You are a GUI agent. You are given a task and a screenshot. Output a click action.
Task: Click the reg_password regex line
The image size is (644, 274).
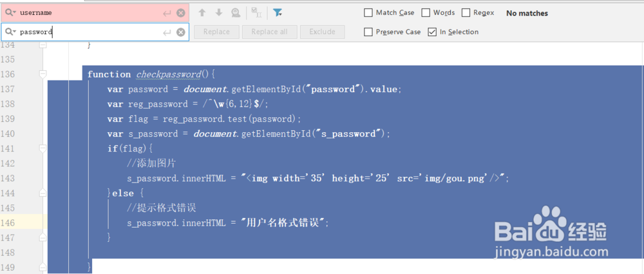tap(187, 104)
